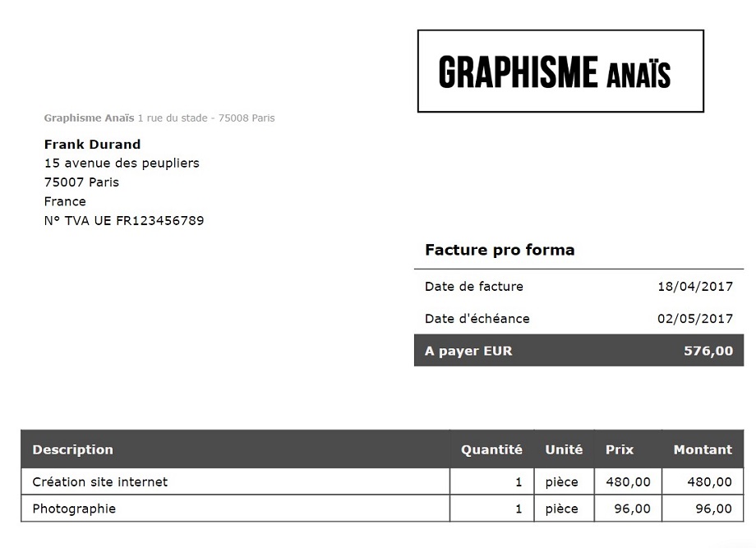Click the Photographie row unit pièce cell

562,509
